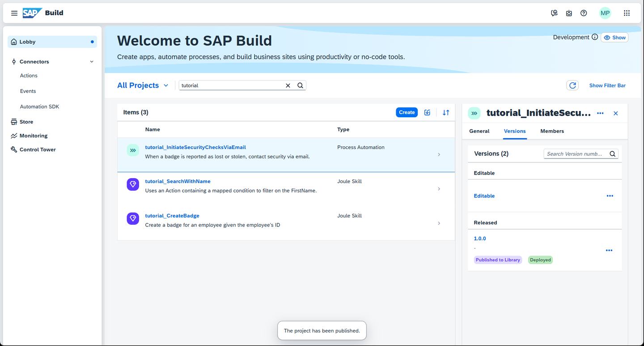Collapse the Connectors section
This screenshot has height=346, width=644.
point(92,62)
